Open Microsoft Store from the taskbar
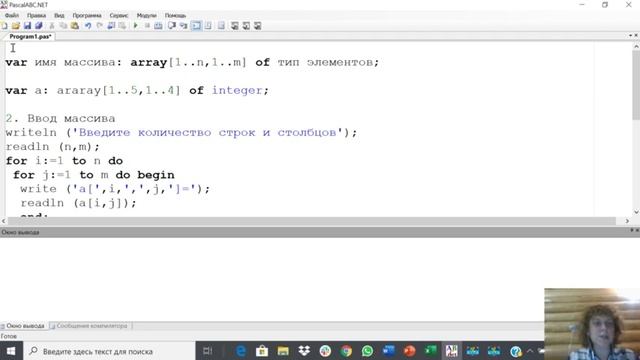The image size is (640, 360). [x=262, y=351]
